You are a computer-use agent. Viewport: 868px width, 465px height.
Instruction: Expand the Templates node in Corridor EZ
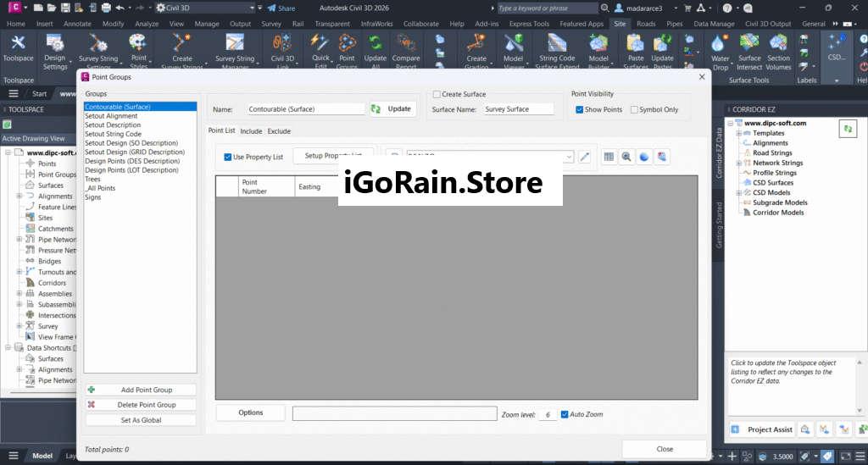738,133
